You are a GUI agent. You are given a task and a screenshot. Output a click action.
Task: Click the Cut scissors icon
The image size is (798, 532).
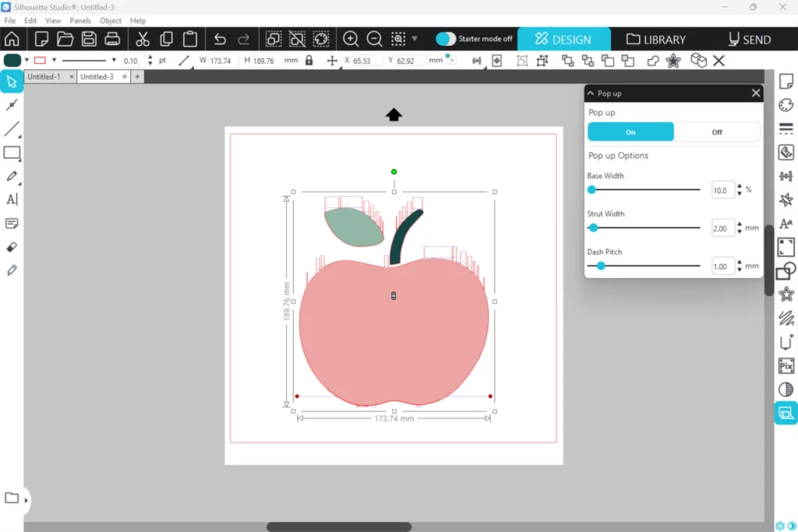[x=142, y=39]
